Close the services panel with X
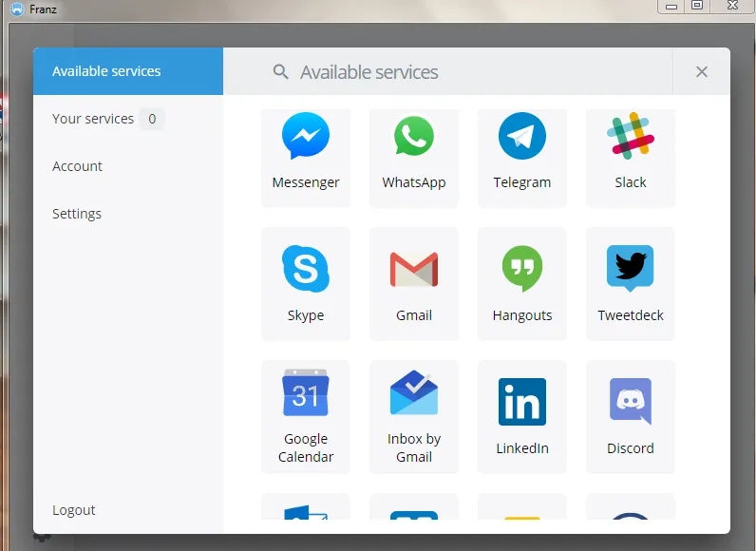This screenshot has width=756, height=551. tap(702, 72)
